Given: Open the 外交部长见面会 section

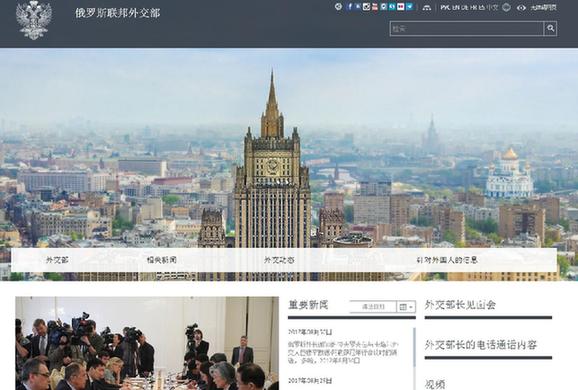Looking at the screenshot, I should [x=460, y=305].
